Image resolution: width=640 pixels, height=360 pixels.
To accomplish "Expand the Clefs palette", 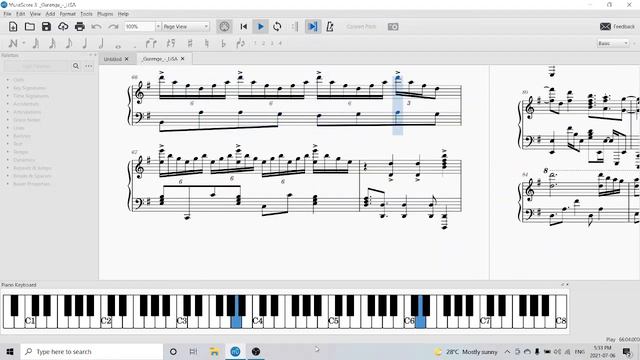I will [19, 80].
